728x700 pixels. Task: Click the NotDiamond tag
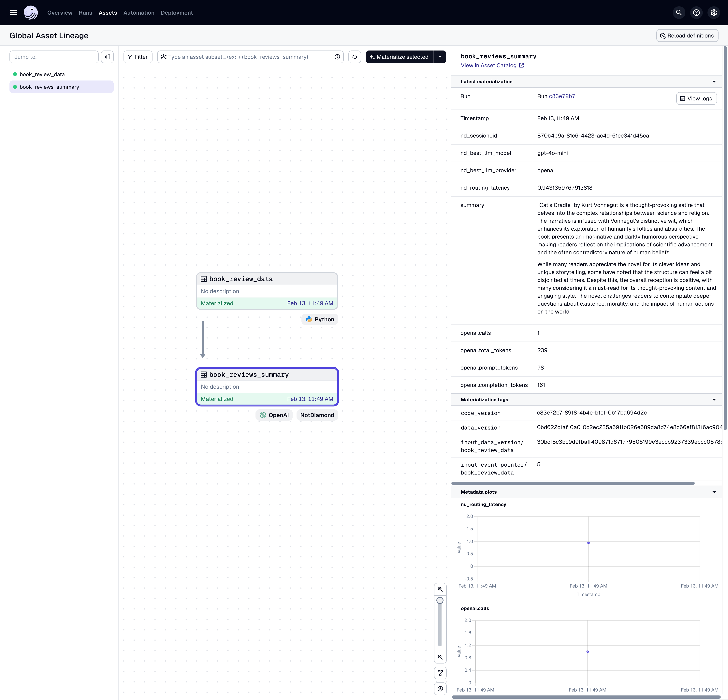(317, 415)
